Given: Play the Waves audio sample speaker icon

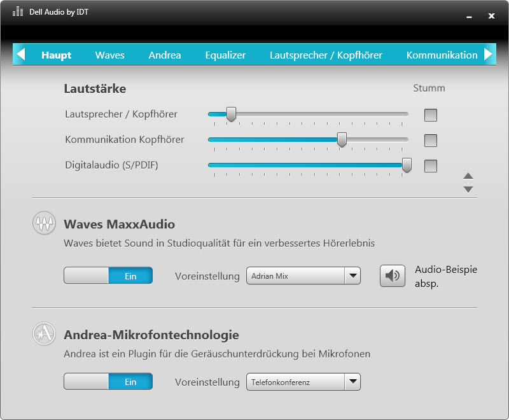Looking at the screenshot, I should pyautogui.click(x=393, y=276).
